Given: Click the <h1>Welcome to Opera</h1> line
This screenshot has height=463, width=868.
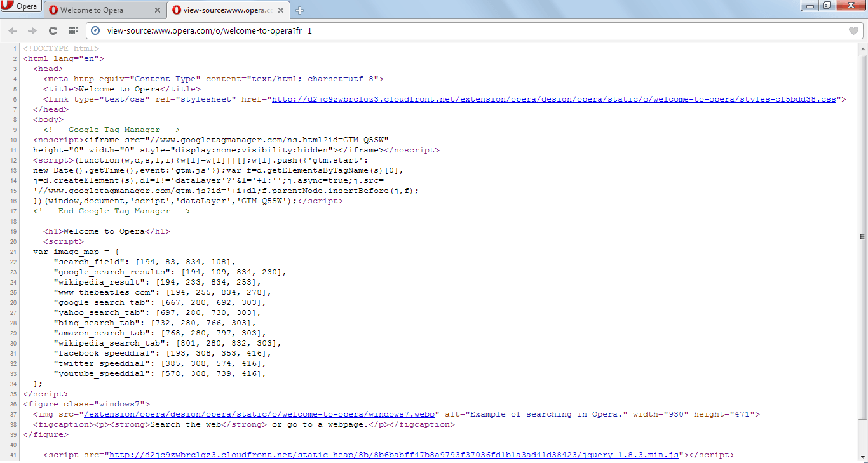Looking at the screenshot, I should point(107,231).
